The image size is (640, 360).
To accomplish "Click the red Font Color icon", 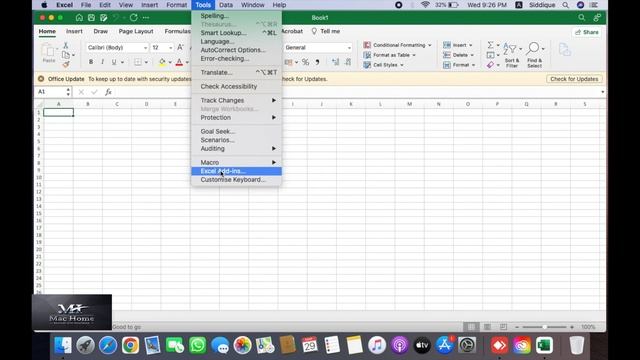I will [179, 62].
